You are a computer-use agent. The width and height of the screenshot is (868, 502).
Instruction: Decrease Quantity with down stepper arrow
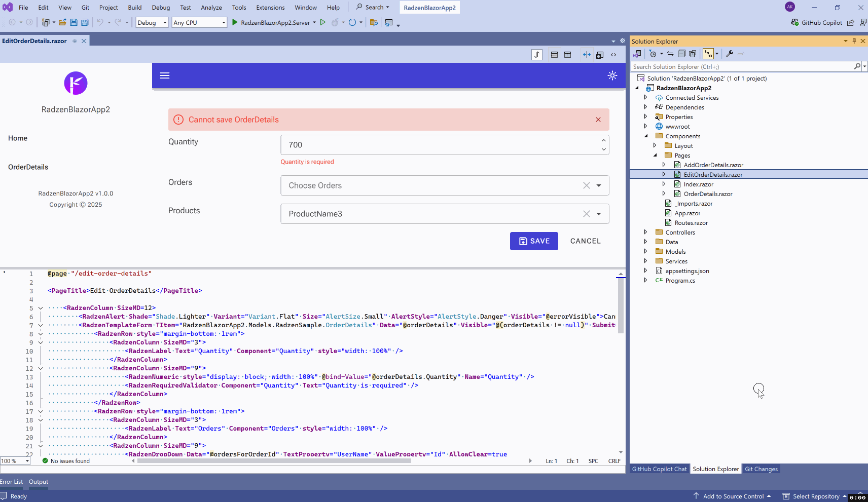coord(603,149)
